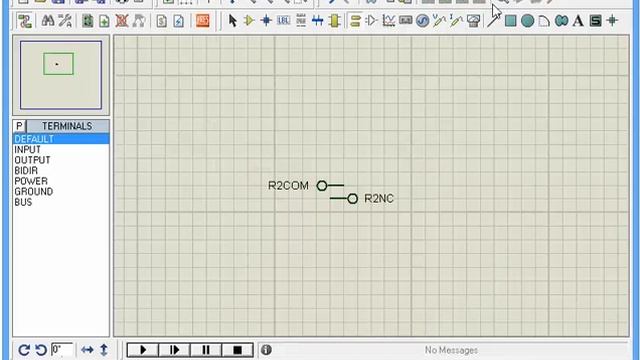Click the P pick button
This screenshot has width=640, height=360.
pyautogui.click(x=19, y=126)
